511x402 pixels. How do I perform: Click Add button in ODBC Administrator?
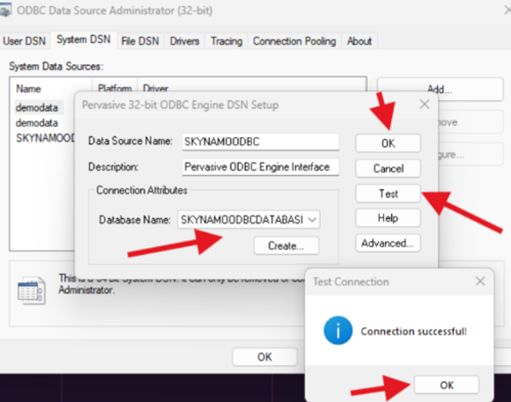tap(440, 89)
